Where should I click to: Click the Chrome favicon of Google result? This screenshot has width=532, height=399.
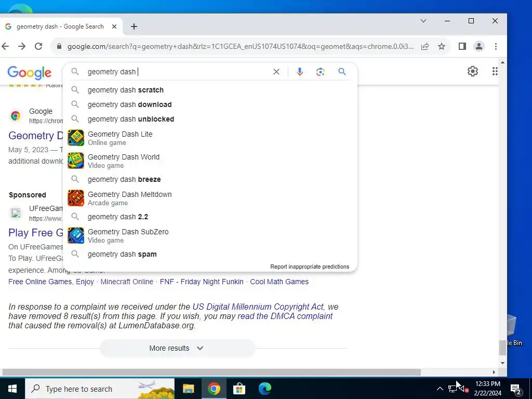point(15,116)
